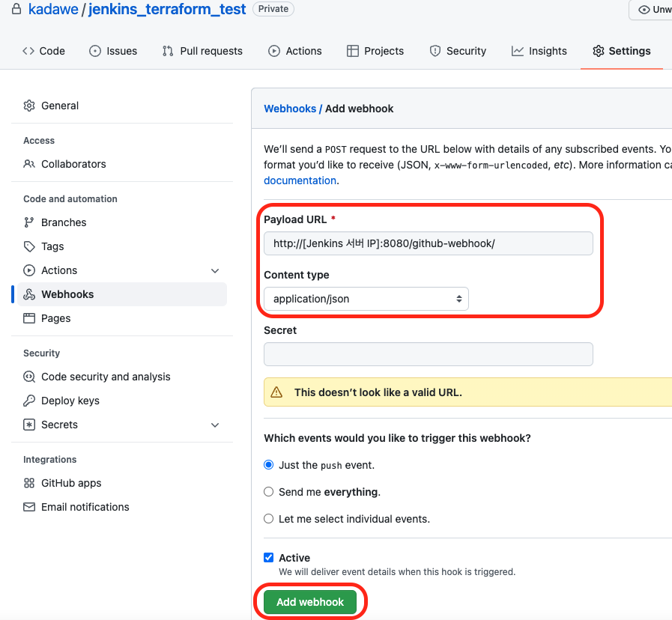Click the Webhooks breadcrumb link
The width and height of the screenshot is (672, 620).
coord(290,109)
